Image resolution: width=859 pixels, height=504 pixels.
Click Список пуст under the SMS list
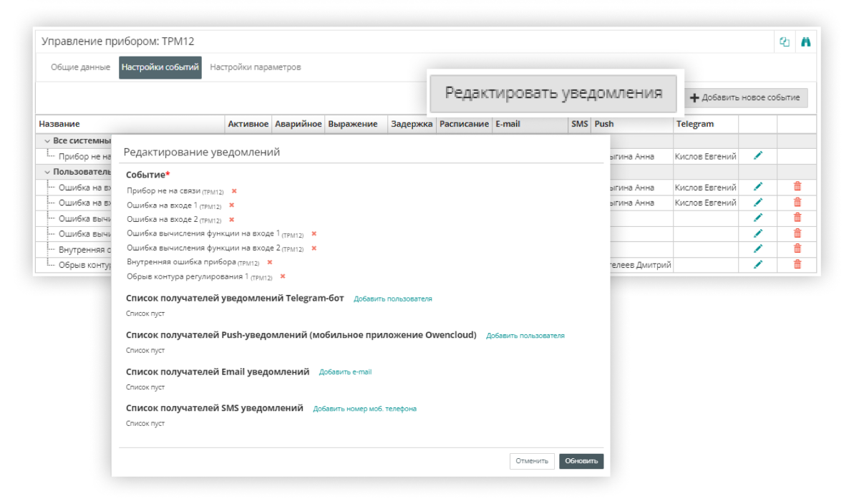click(145, 424)
